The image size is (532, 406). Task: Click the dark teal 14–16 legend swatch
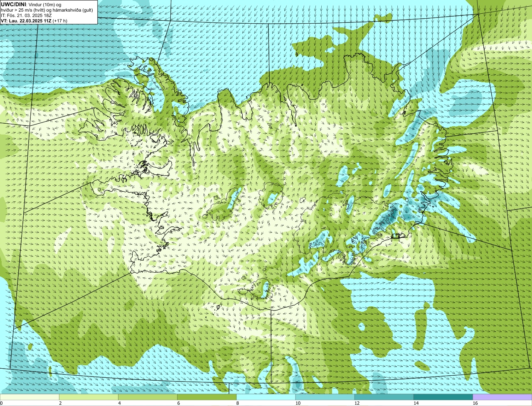point(443,397)
